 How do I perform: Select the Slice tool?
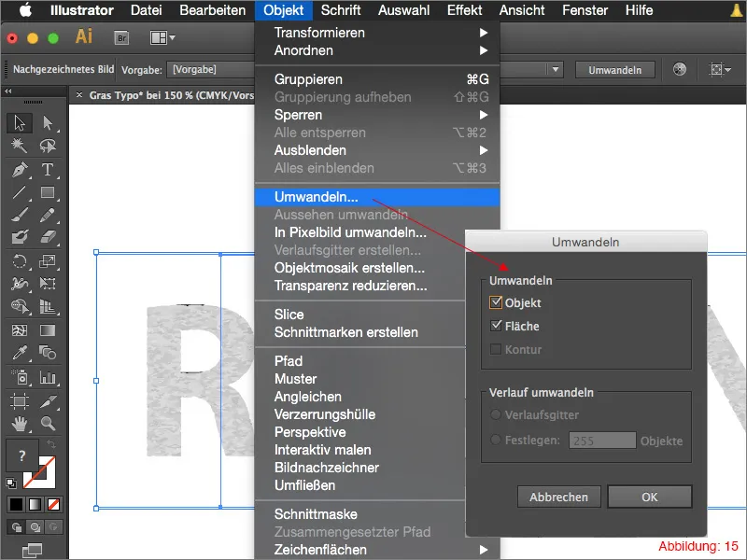(x=48, y=401)
